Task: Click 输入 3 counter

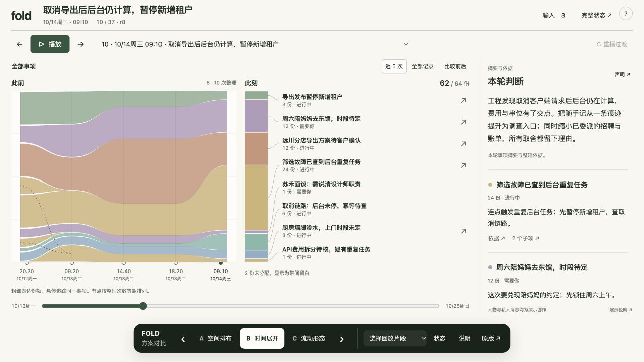Action: (x=554, y=15)
